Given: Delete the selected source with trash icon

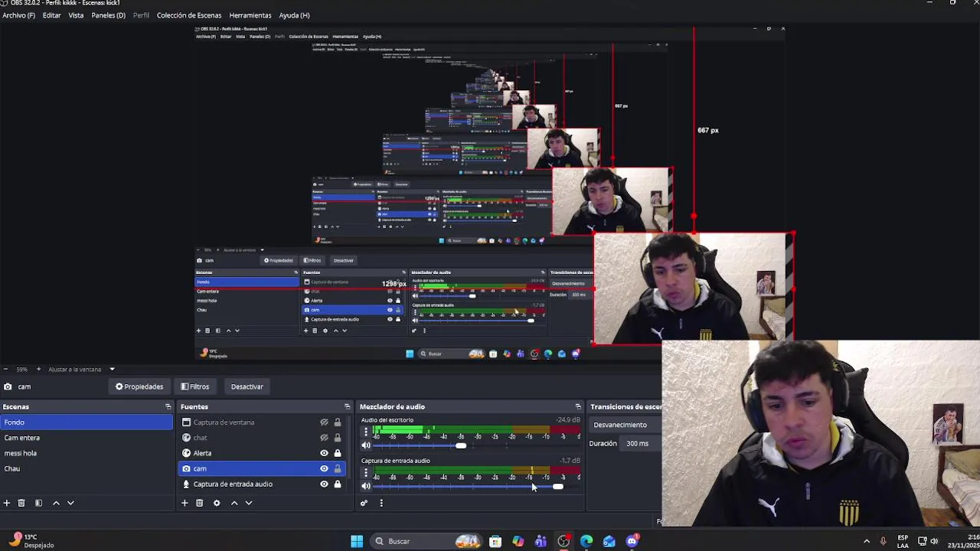Looking at the screenshot, I should tap(199, 503).
